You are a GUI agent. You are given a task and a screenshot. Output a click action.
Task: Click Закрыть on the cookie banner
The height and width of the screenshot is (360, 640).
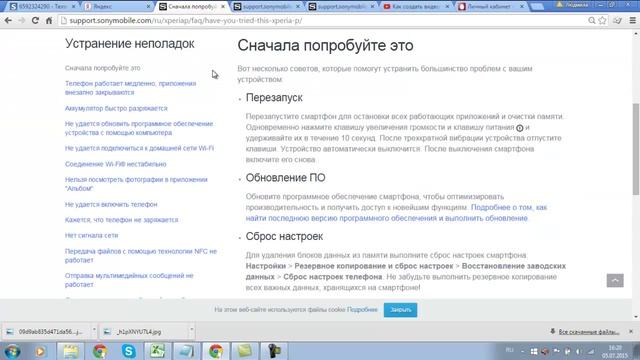pos(400,310)
